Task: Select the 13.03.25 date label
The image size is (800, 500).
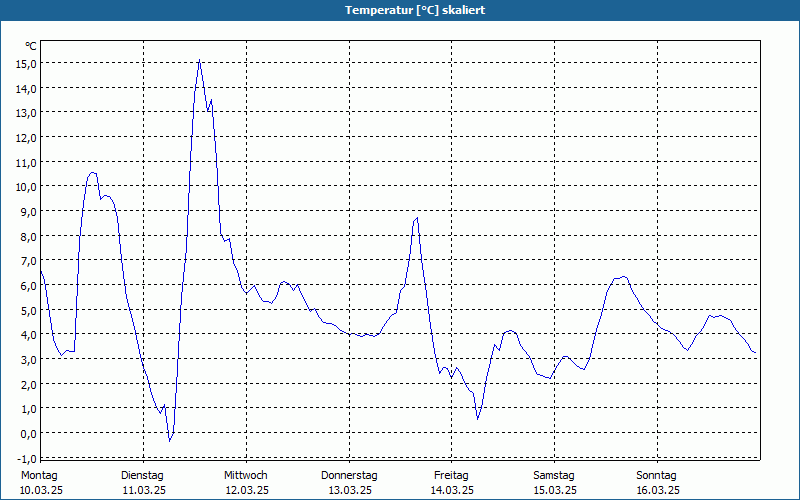Action: (350, 490)
